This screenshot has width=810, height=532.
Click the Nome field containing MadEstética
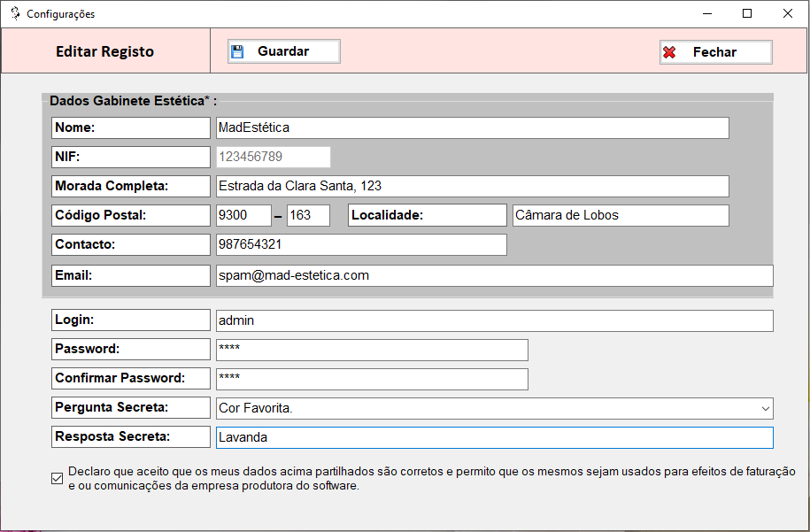(x=472, y=127)
